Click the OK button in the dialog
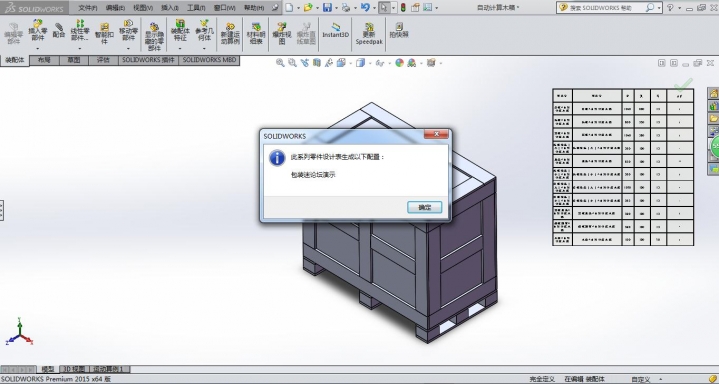The height and width of the screenshot is (384, 719). (425, 207)
